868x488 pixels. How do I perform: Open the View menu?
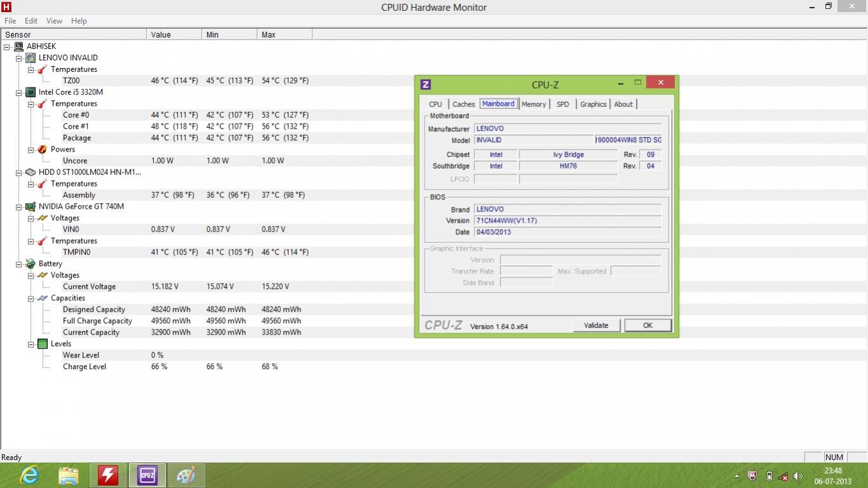[x=54, y=21]
